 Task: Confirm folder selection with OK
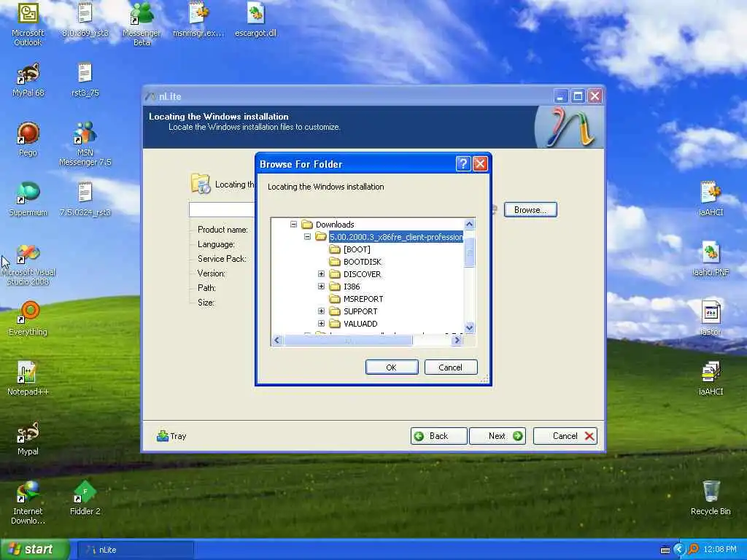point(392,367)
